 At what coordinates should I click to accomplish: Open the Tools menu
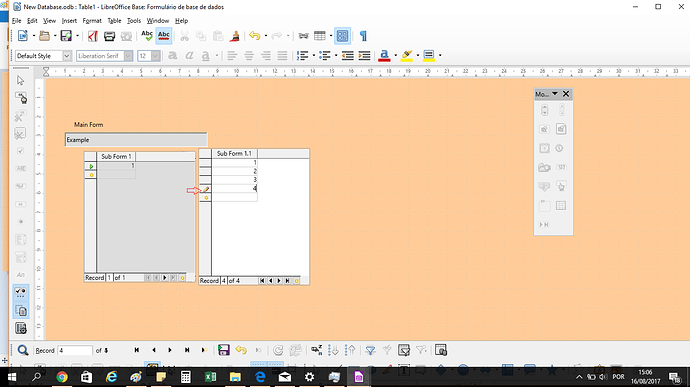coord(134,21)
